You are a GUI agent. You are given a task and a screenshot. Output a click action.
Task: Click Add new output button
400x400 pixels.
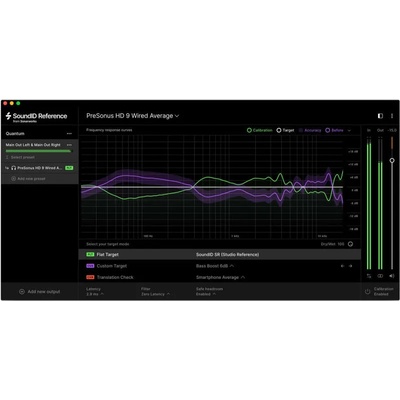pos(40,292)
